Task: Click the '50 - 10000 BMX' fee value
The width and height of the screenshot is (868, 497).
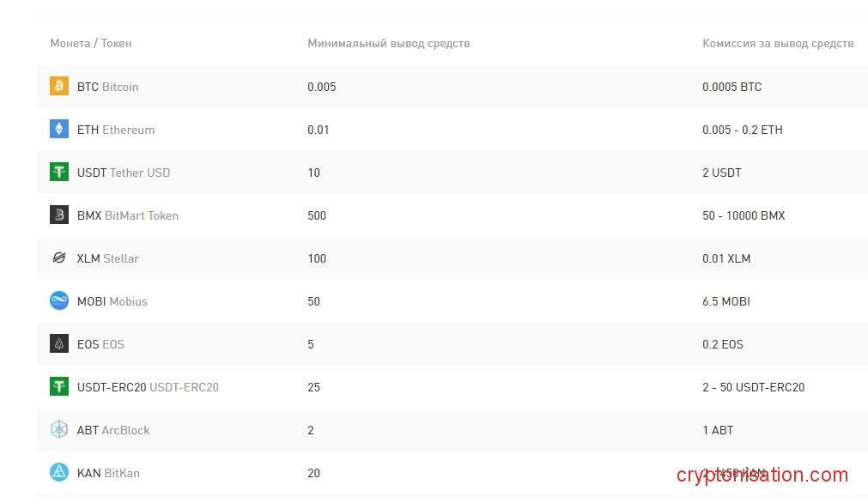Action: click(x=744, y=215)
